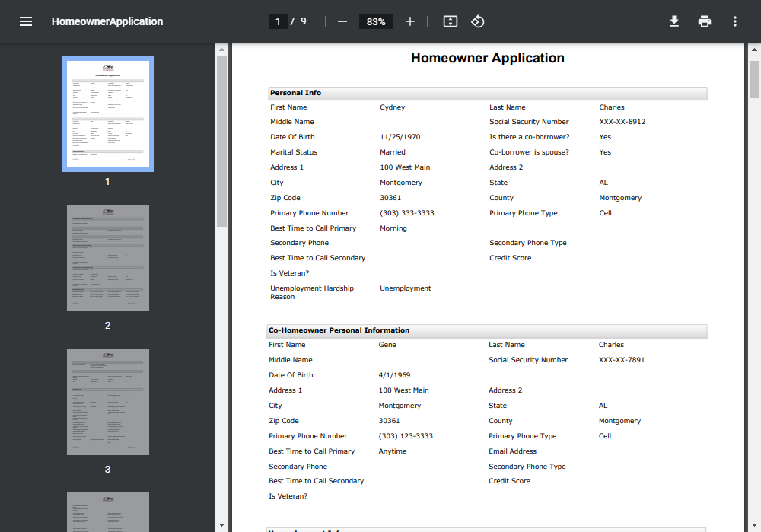
Task: Open the more actions three-dot menu
Action: (x=734, y=21)
